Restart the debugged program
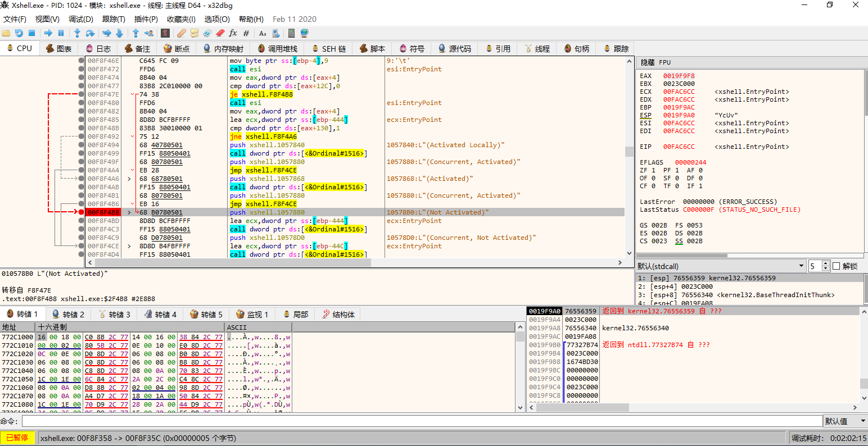The image size is (868, 446). pyautogui.click(x=19, y=33)
